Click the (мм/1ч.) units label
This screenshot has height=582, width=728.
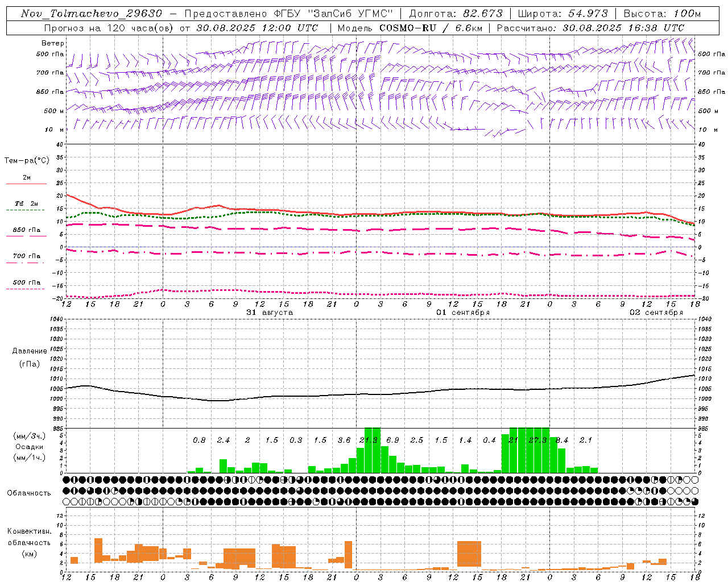[x=28, y=458]
